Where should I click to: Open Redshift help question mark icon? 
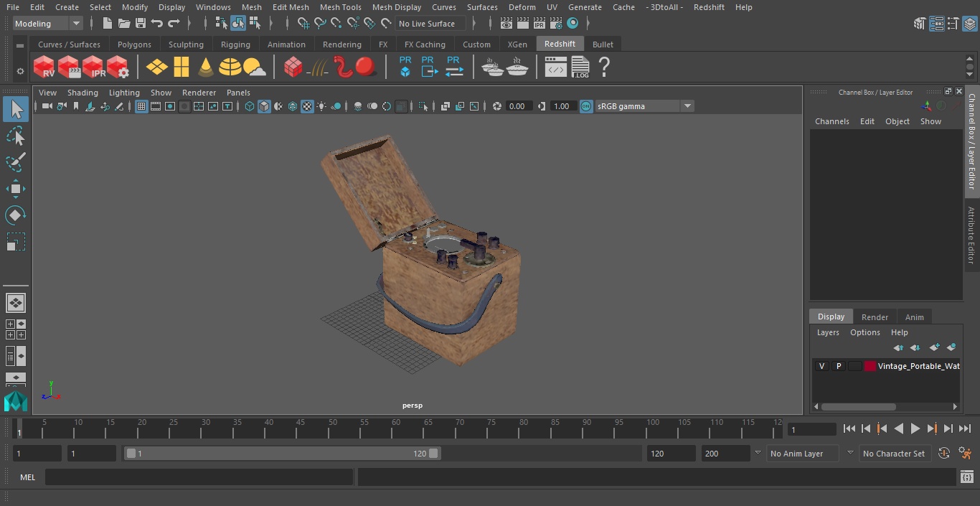click(604, 67)
